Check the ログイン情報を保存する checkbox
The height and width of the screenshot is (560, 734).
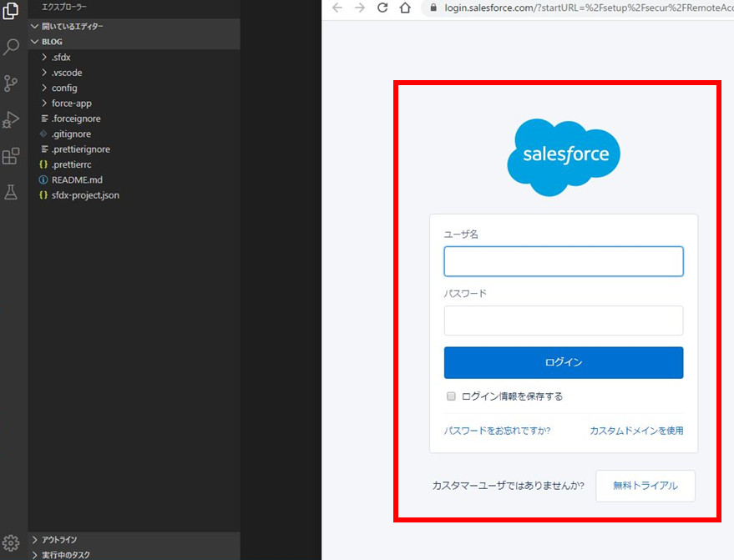(451, 396)
